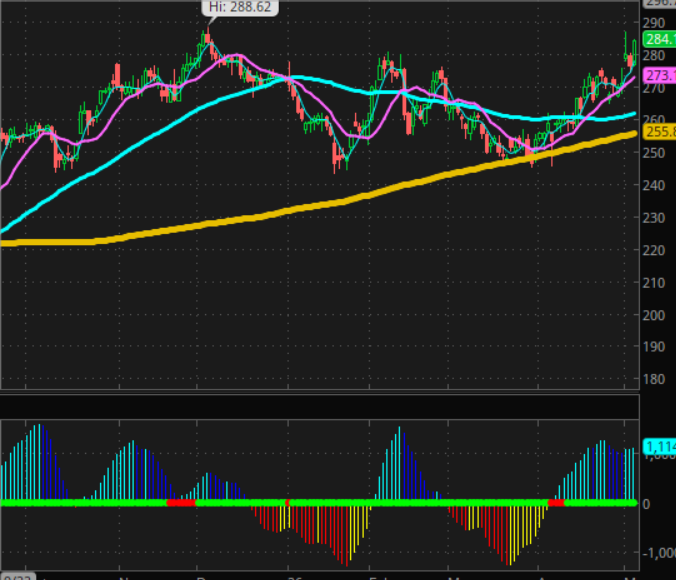Viewport: 676px width, 580px height.
Task: Click the 290 price axis label
Action: 654,23
